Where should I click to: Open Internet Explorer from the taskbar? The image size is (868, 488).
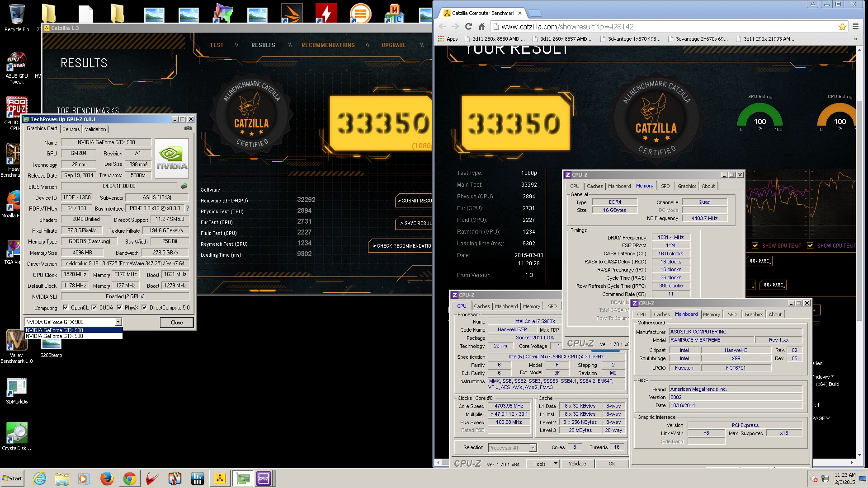40,479
